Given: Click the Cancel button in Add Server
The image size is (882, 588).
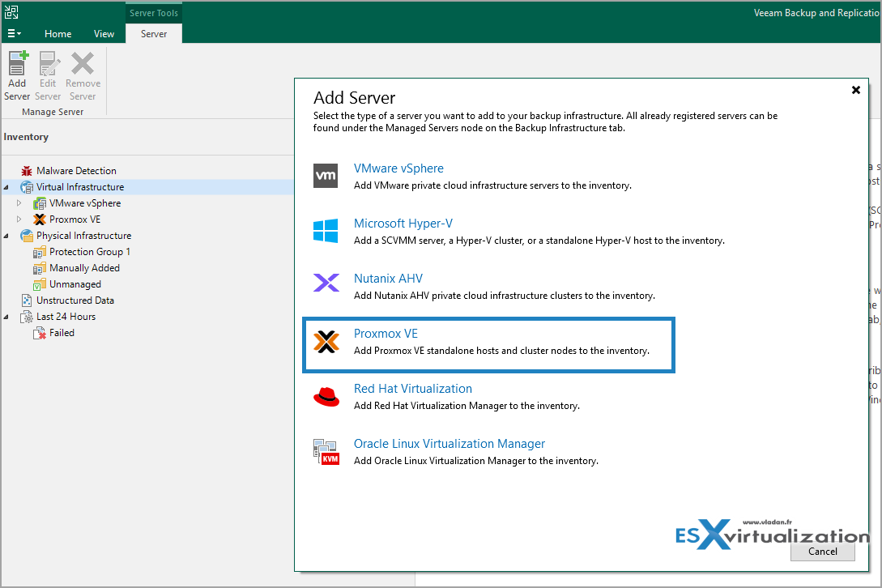Looking at the screenshot, I should (822, 552).
